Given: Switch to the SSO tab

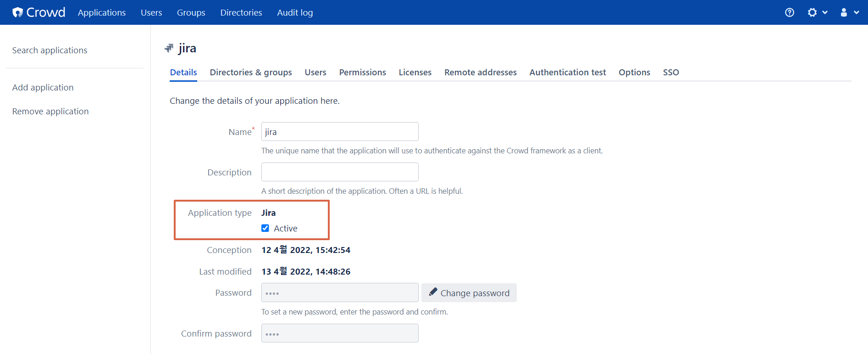Looking at the screenshot, I should [671, 72].
